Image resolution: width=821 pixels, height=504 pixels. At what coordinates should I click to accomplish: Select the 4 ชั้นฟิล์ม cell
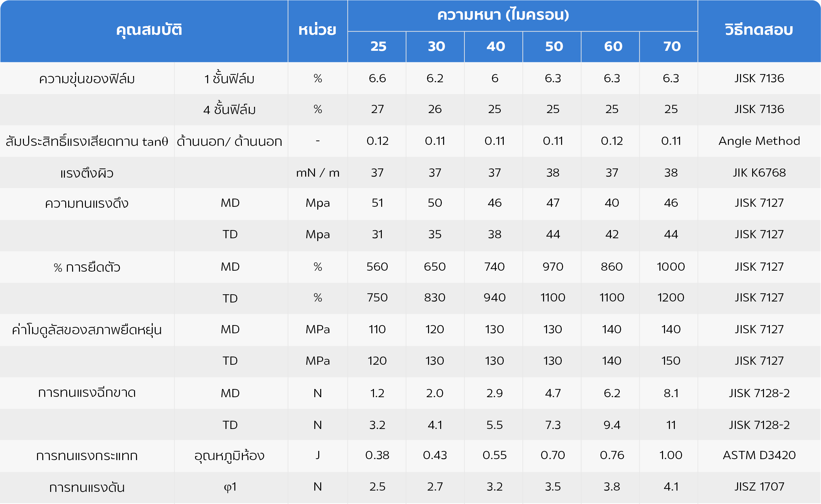click(x=229, y=109)
